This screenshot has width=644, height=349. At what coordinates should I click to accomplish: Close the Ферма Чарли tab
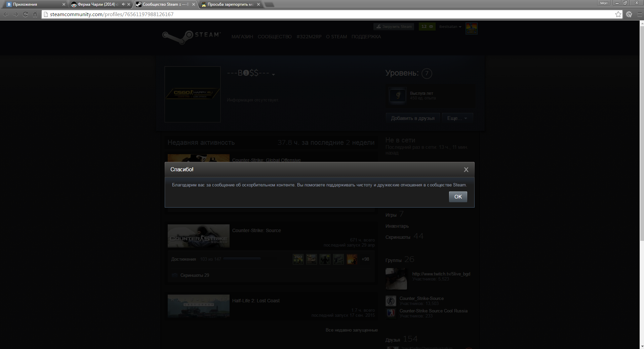(129, 4)
